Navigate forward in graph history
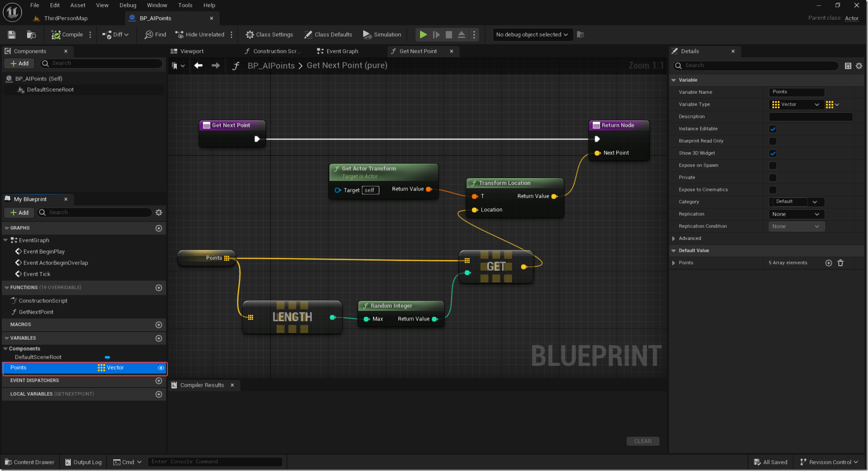 point(216,66)
